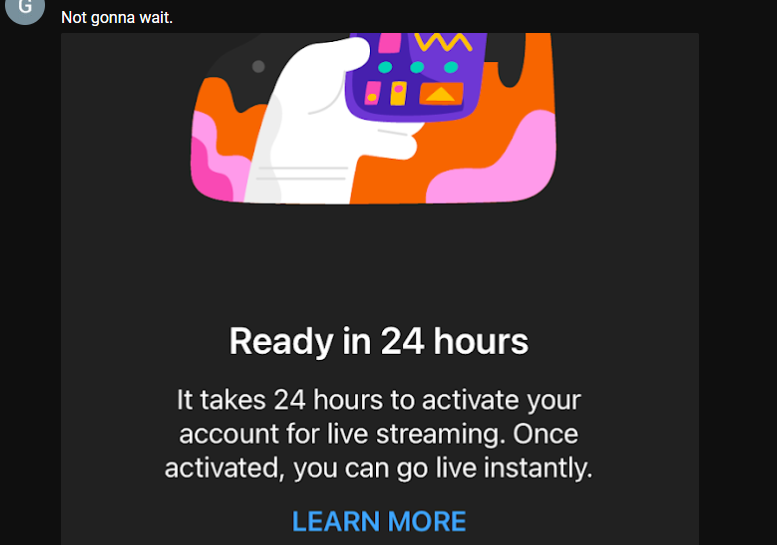The image size is (777, 545).
Task: Click the small pink rectangle beside yellow button
Action: (x=373, y=93)
